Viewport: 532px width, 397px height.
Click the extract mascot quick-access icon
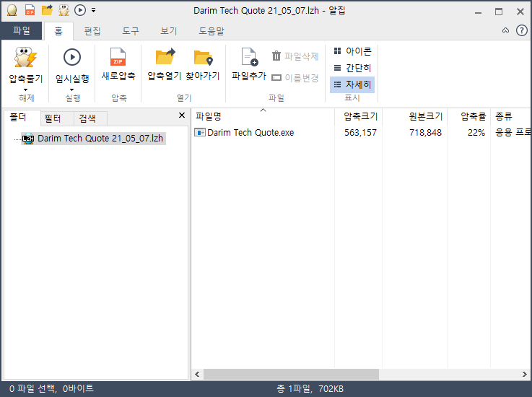(x=64, y=11)
